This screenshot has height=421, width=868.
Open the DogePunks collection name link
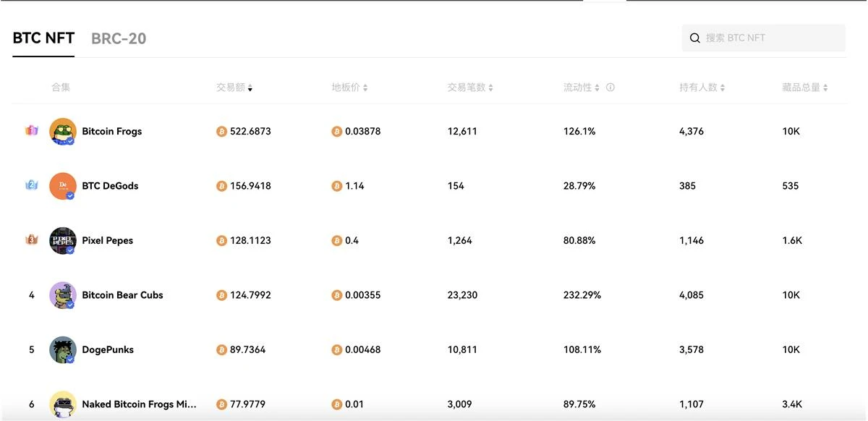(x=108, y=350)
